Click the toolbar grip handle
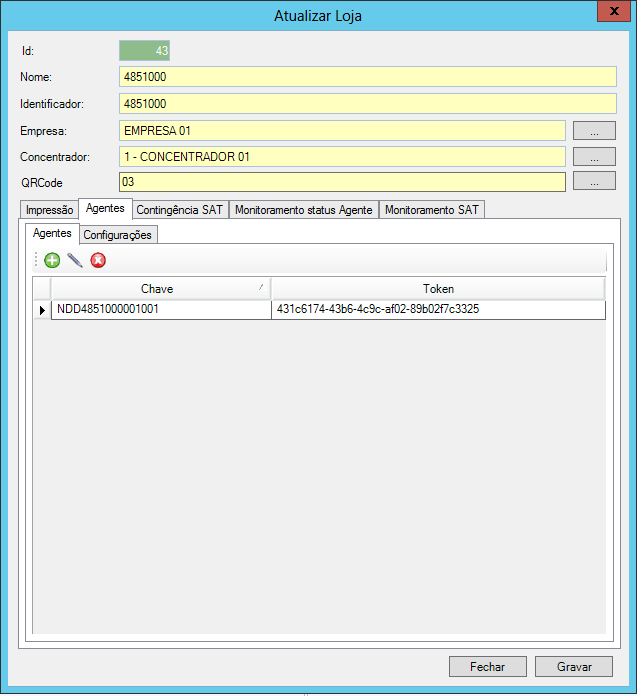 click(36, 260)
